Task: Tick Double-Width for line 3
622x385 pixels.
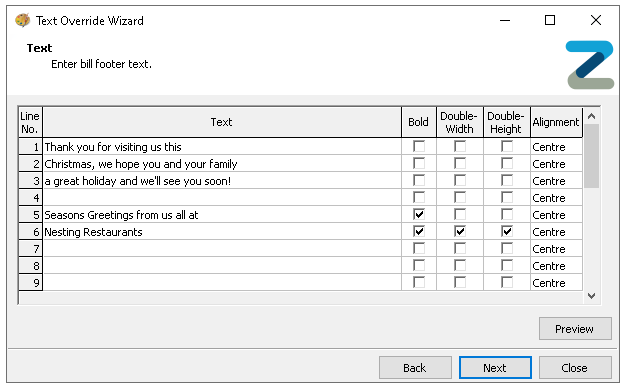Action: coord(460,180)
